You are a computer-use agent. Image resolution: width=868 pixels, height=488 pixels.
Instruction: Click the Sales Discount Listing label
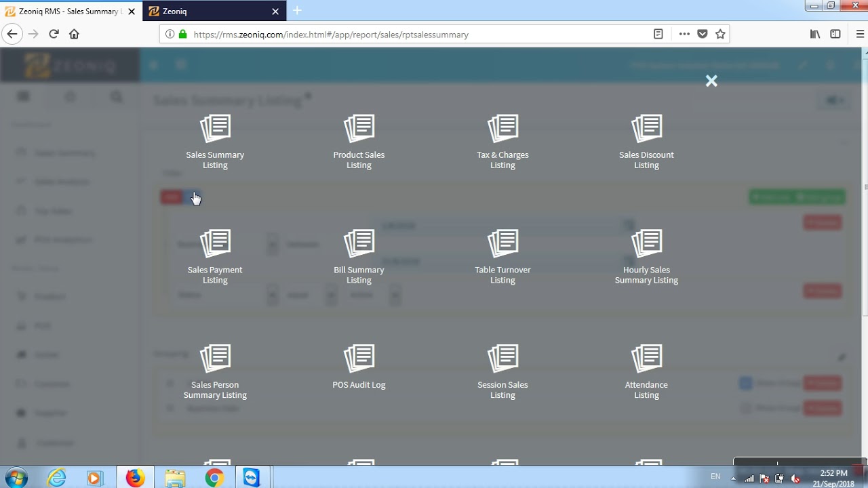[646, 160]
